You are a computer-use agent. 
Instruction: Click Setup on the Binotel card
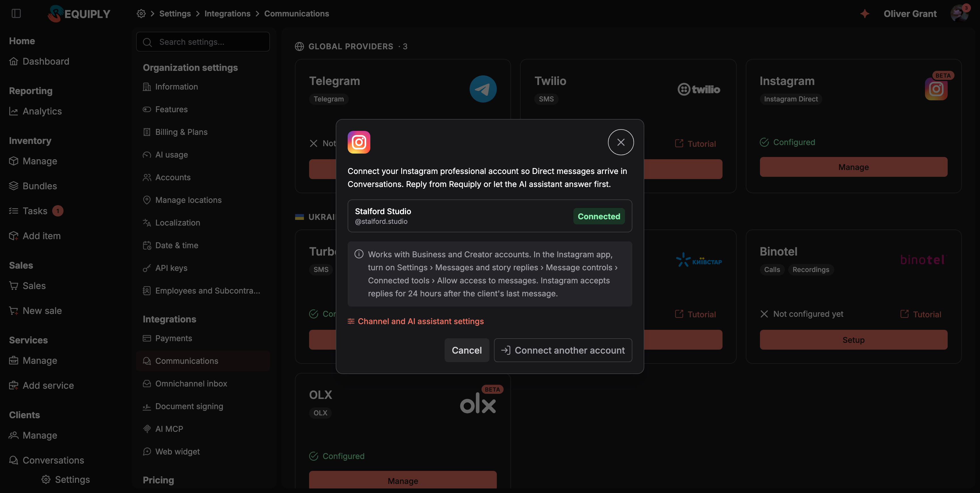point(853,339)
